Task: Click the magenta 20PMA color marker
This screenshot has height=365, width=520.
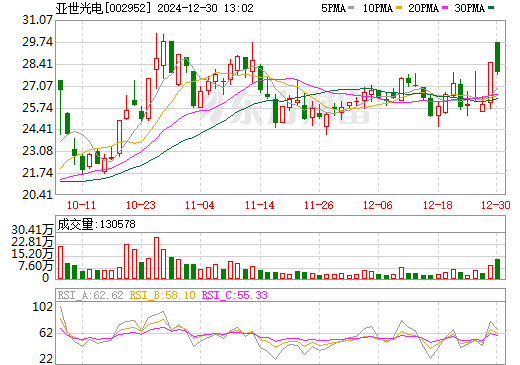Action: (445, 8)
